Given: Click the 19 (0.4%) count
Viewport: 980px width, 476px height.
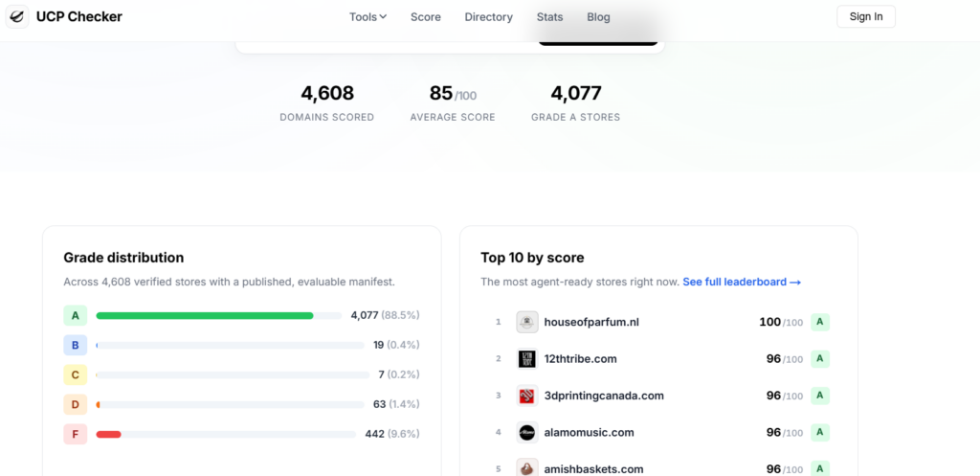Looking at the screenshot, I should (396, 345).
